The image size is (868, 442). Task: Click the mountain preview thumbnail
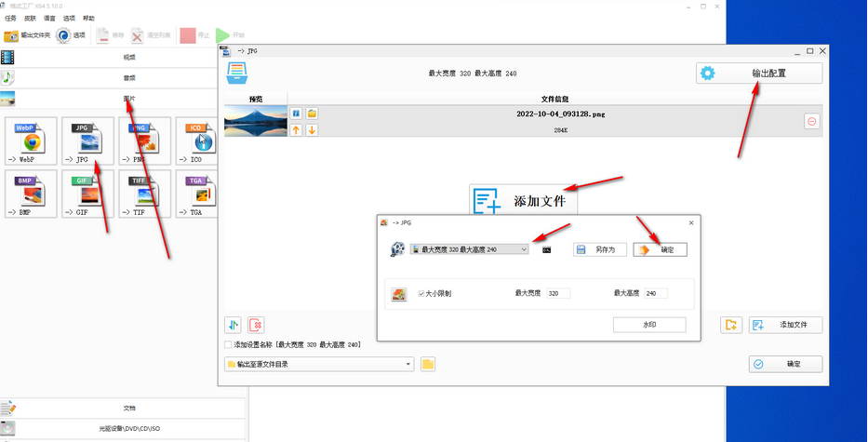[x=256, y=121]
